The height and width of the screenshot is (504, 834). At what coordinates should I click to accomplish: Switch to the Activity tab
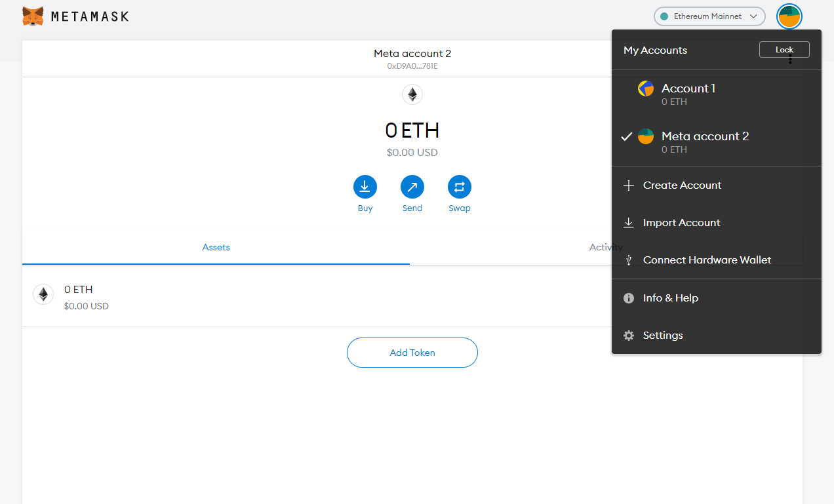point(606,247)
